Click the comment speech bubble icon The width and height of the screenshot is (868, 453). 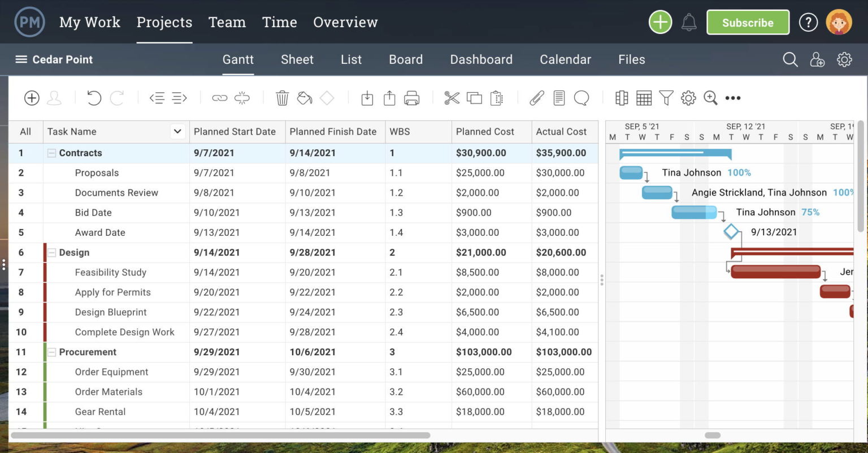click(x=581, y=98)
